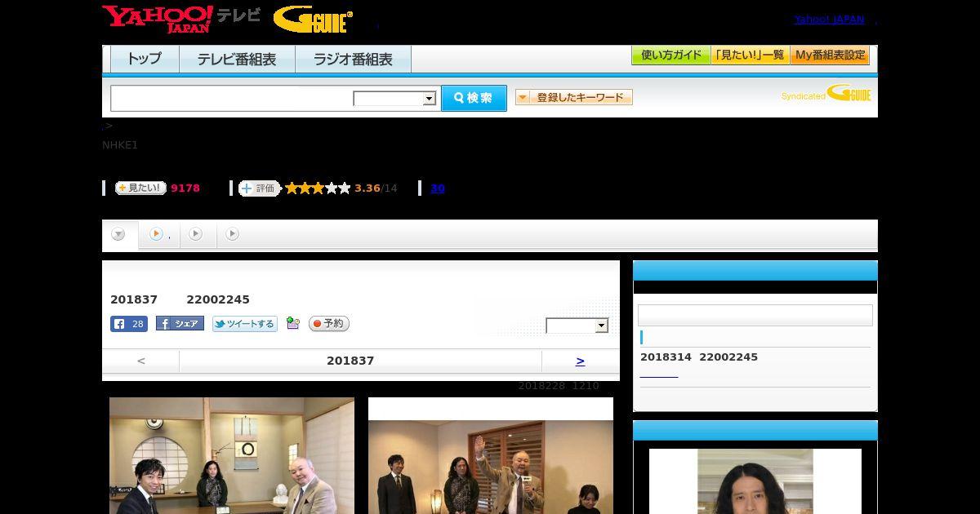Viewport: 980px width, 514px height.
Task: Switch to the トップ tab
Action: [x=145, y=60]
